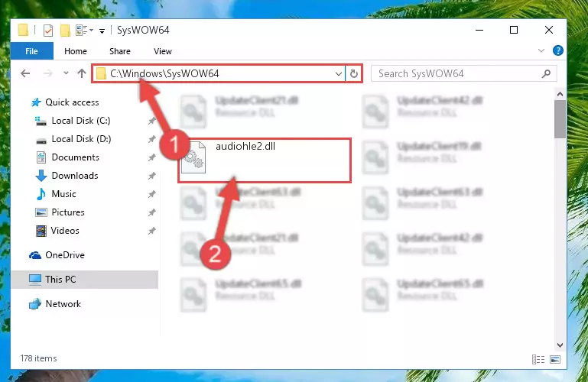This screenshot has width=588, height=382.
Task: Click the scroll up arrow of the file list
Action: pos(560,95)
